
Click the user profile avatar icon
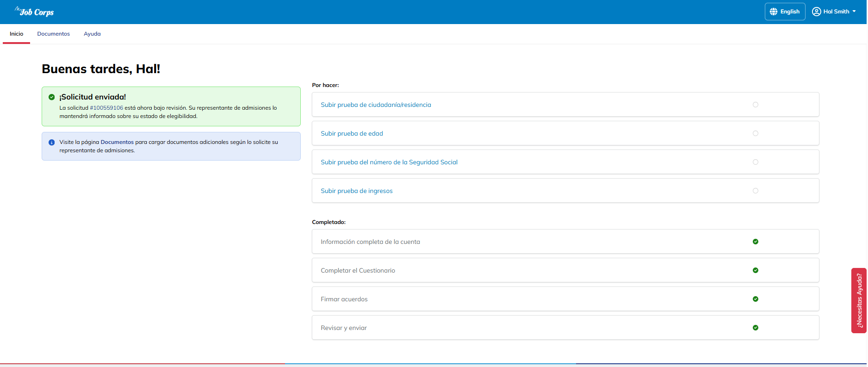coord(816,12)
